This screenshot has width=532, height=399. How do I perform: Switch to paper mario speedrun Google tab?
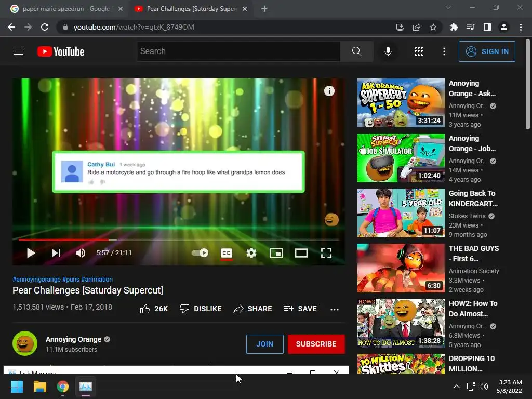click(x=66, y=9)
